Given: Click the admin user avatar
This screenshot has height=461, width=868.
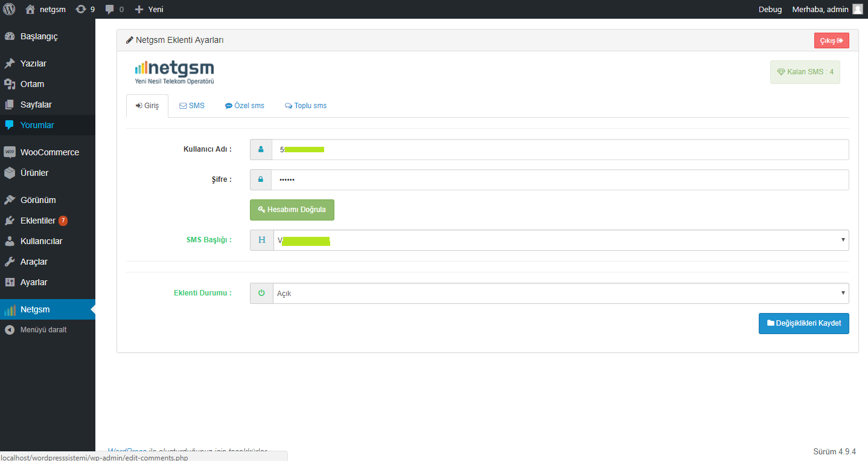Looking at the screenshot, I should pos(857,9).
